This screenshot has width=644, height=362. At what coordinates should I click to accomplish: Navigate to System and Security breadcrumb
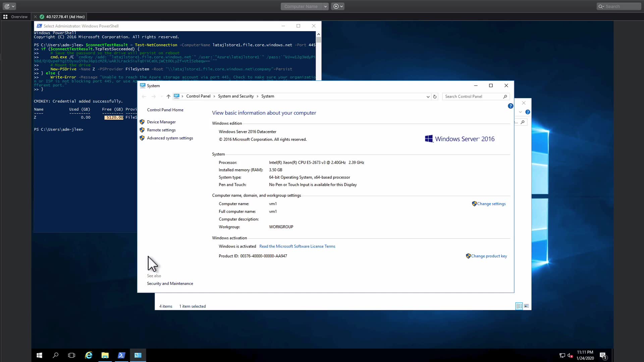(236, 96)
